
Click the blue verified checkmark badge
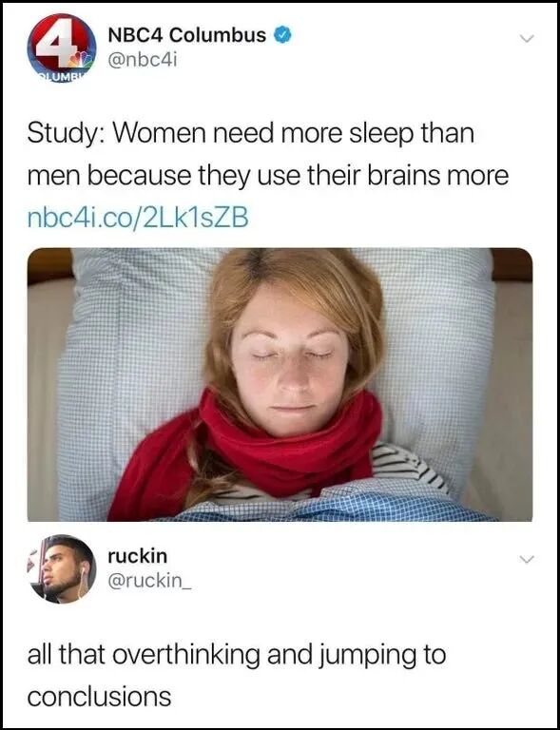[x=283, y=35]
